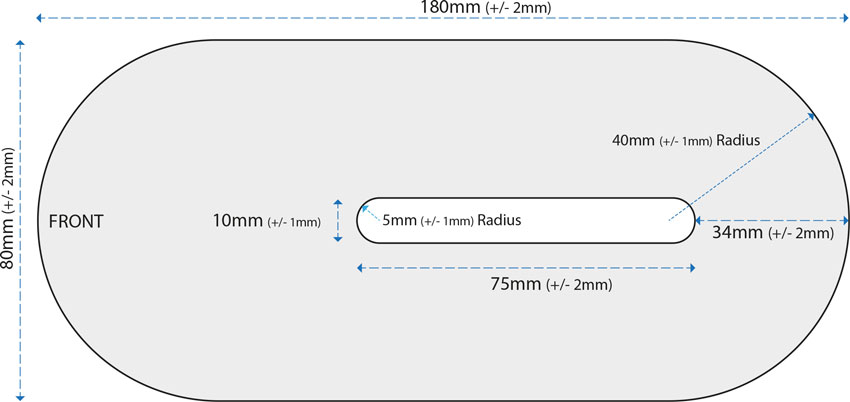Image resolution: width=850 pixels, height=402 pixels.
Task: Select the 34mm offset dimension label
Action: pos(772,234)
